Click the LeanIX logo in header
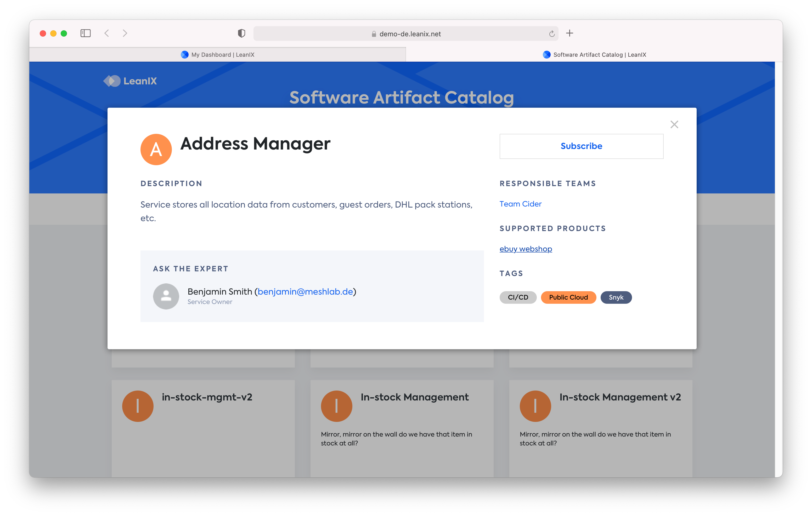Viewport: 812px width, 516px height. [x=130, y=81]
